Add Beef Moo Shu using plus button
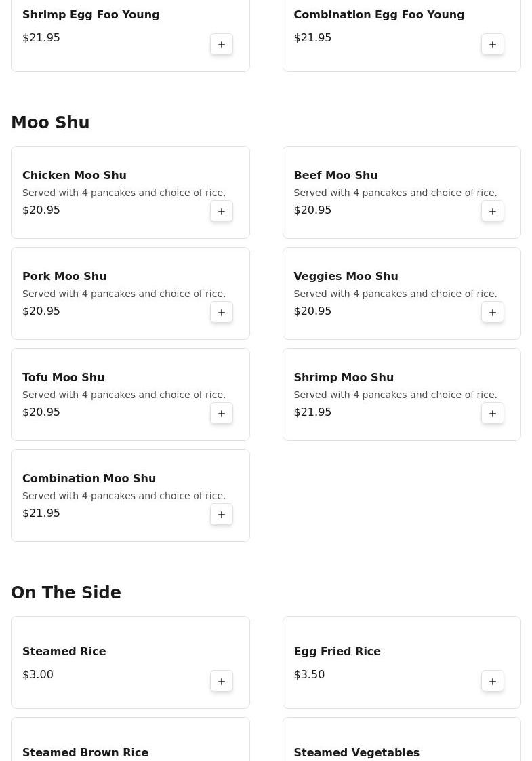Screen dimensions: 532x761 (x=493, y=212)
